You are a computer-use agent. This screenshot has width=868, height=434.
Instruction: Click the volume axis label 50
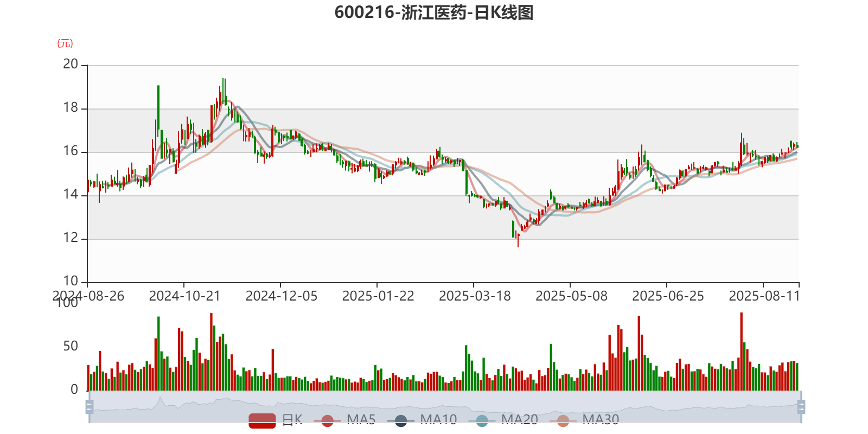click(71, 347)
